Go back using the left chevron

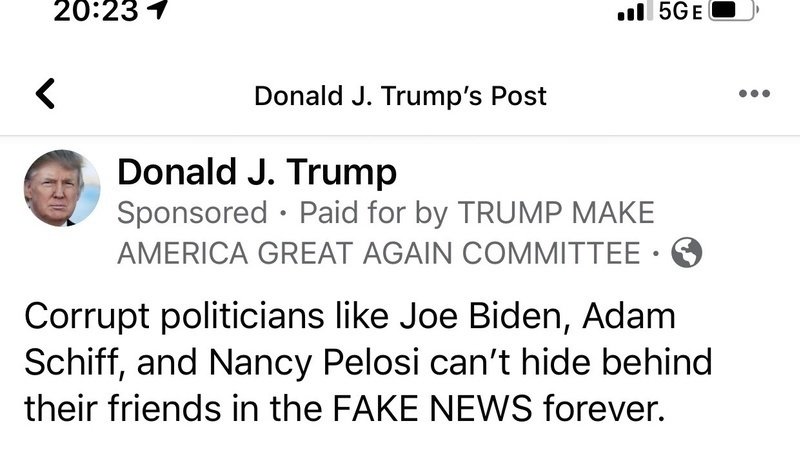coord(45,95)
